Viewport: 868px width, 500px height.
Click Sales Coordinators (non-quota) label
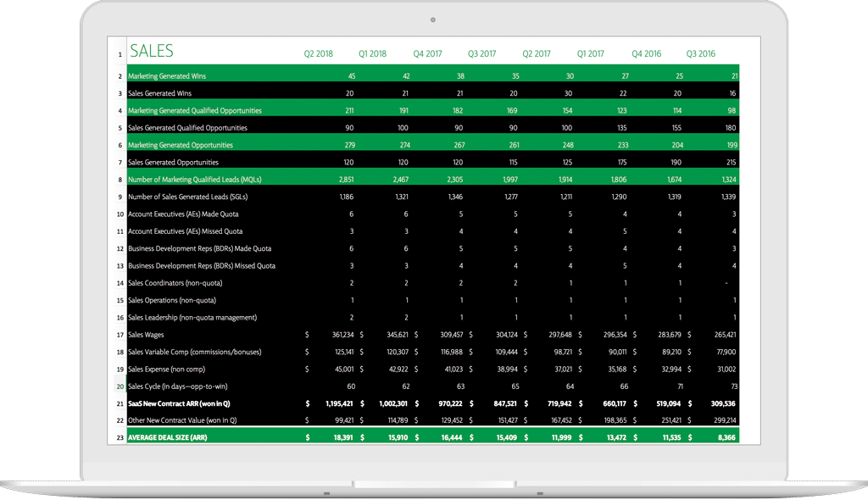(175, 282)
